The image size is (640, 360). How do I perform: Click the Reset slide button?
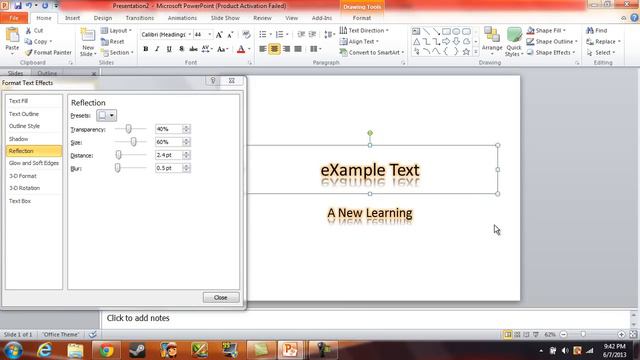[x=113, y=42]
